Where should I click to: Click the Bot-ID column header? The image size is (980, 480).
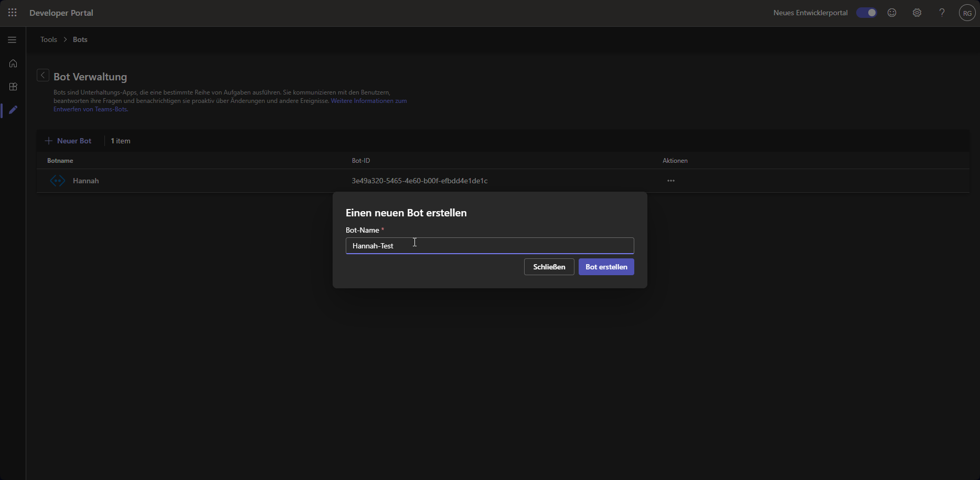[361, 161]
